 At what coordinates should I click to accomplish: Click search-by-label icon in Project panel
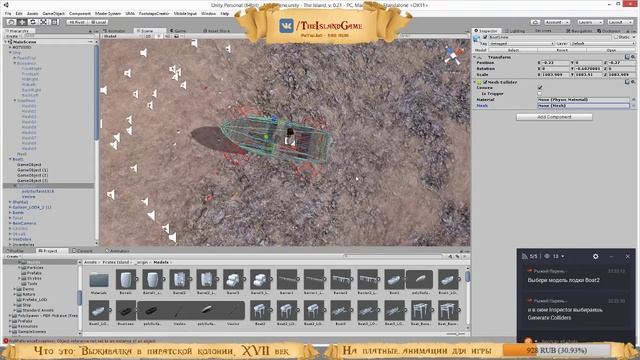[x=458, y=256]
